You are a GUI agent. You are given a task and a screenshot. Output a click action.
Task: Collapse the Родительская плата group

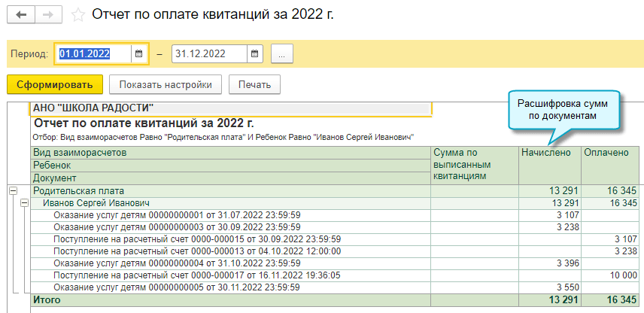(x=12, y=191)
